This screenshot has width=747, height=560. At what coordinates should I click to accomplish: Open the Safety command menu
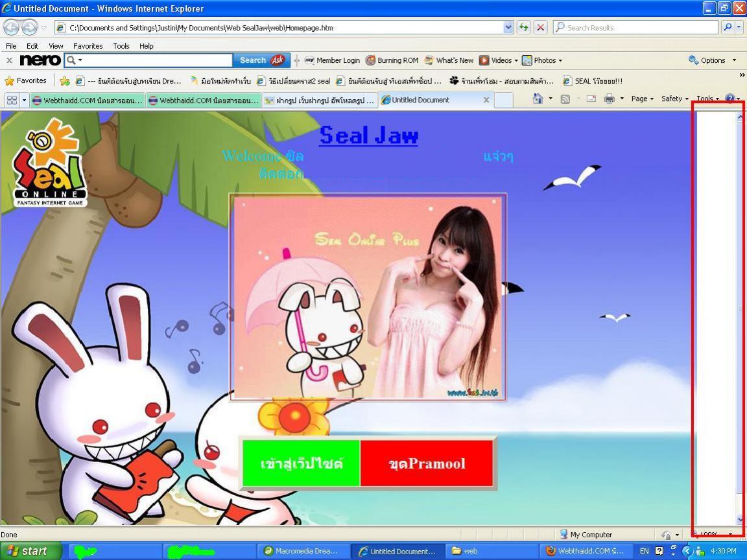pyautogui.click(x=674, y=99)
